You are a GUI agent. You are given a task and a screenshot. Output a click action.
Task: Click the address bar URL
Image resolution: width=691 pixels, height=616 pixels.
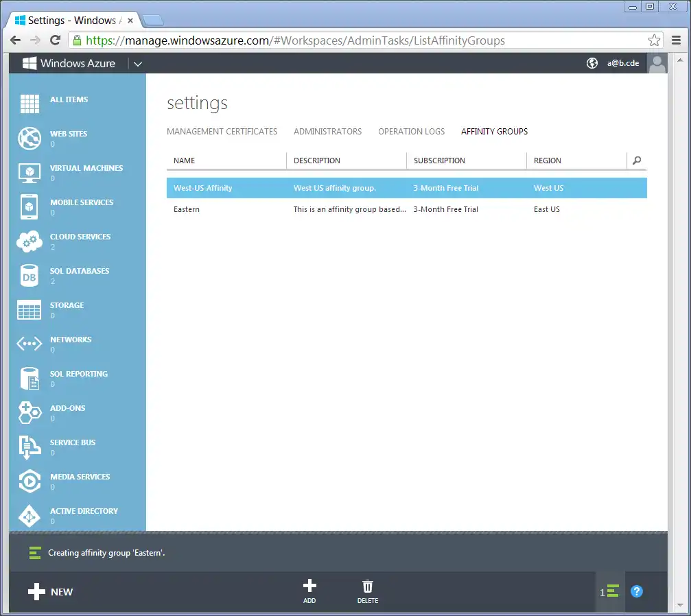coord(295,40)
